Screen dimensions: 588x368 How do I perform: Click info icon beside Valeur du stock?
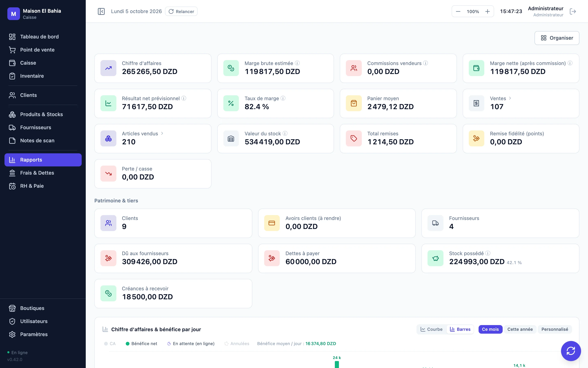coord(285,133)
